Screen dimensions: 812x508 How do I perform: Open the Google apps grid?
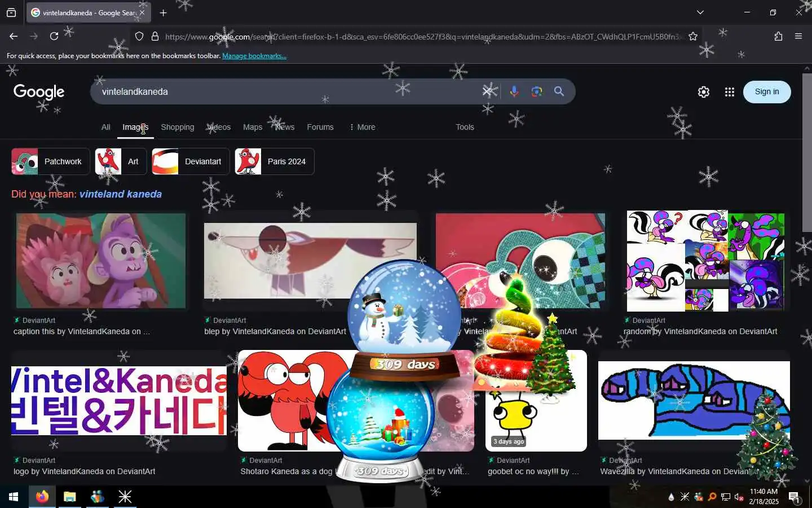click(730, 92)
